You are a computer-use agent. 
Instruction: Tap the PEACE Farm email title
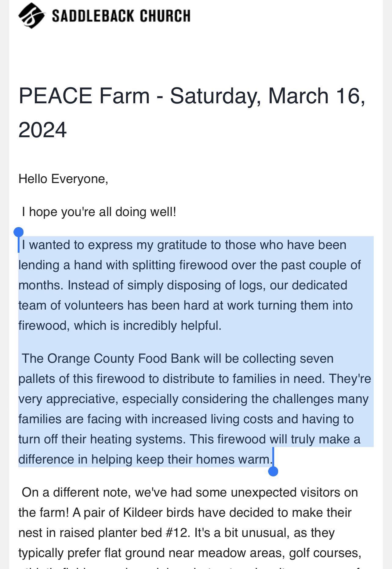[192, 112]
